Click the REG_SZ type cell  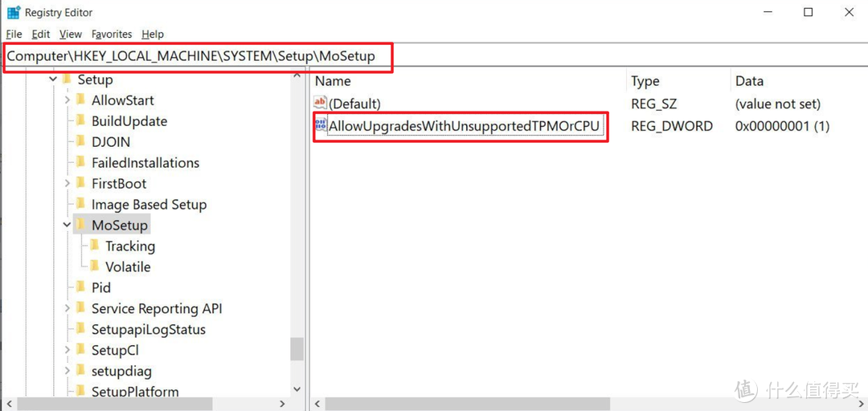[653, 104]
